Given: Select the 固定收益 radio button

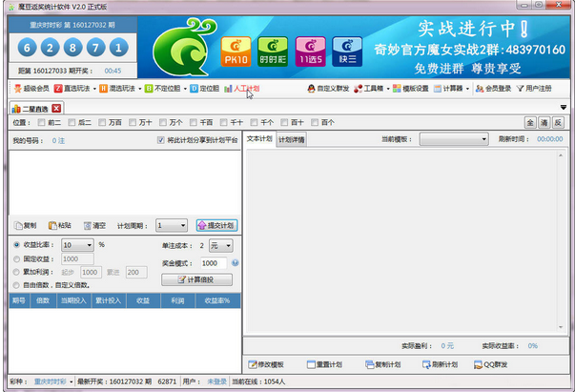Looking at the screenshot, I should tap(17, 258).
